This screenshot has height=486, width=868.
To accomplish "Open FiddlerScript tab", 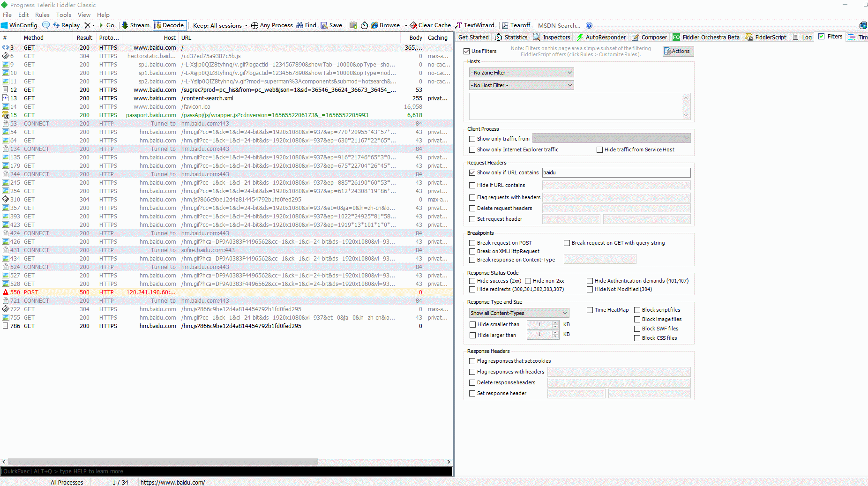I will (x=766, y=37).
